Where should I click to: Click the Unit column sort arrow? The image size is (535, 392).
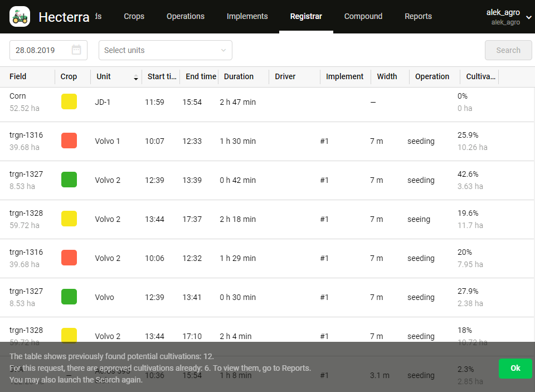pos(135,78)
